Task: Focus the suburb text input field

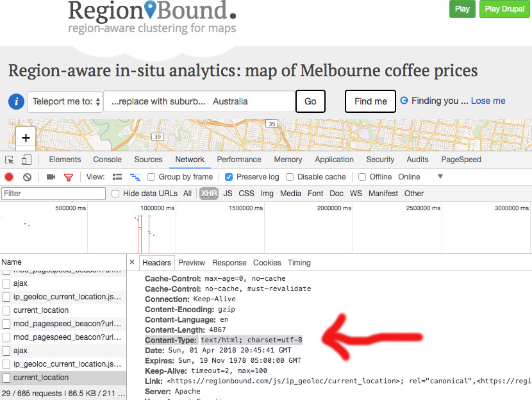Action: [x=199, y=101]
